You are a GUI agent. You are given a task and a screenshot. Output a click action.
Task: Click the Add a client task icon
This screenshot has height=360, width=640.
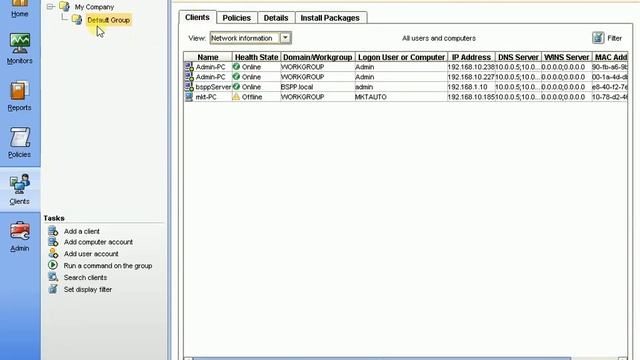coord(53,231)
